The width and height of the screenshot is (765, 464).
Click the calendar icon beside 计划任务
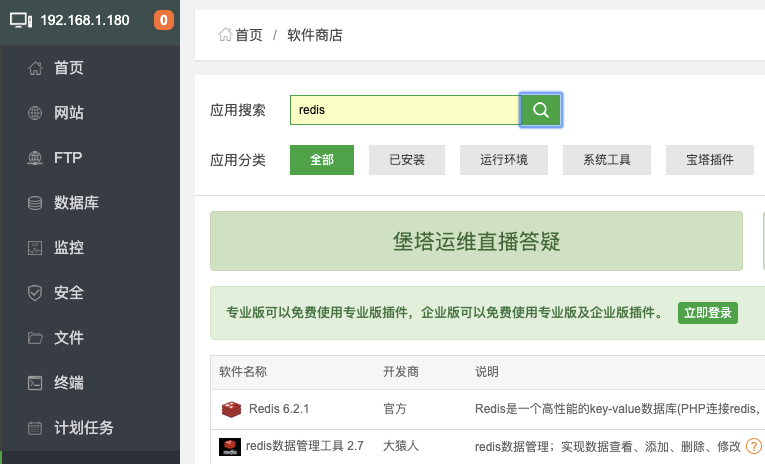(x=35, y=428)
